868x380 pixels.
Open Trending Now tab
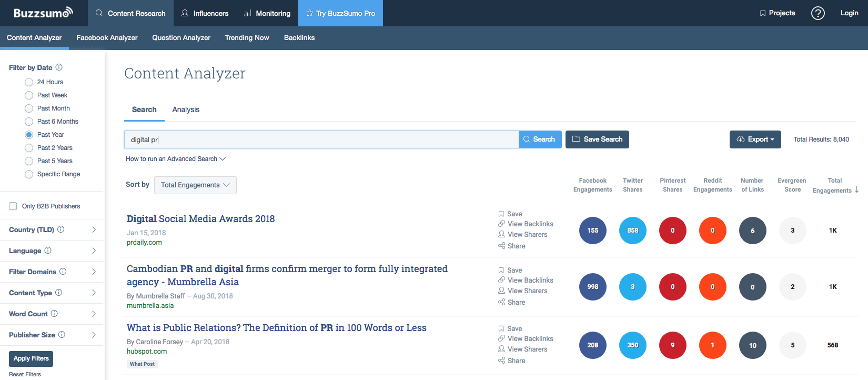(247, 38)
